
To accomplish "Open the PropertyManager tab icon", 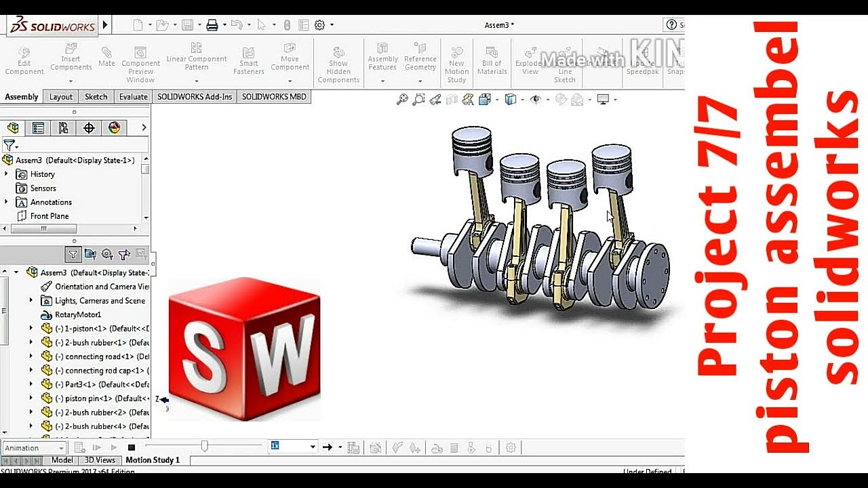I will click(38, 127).
